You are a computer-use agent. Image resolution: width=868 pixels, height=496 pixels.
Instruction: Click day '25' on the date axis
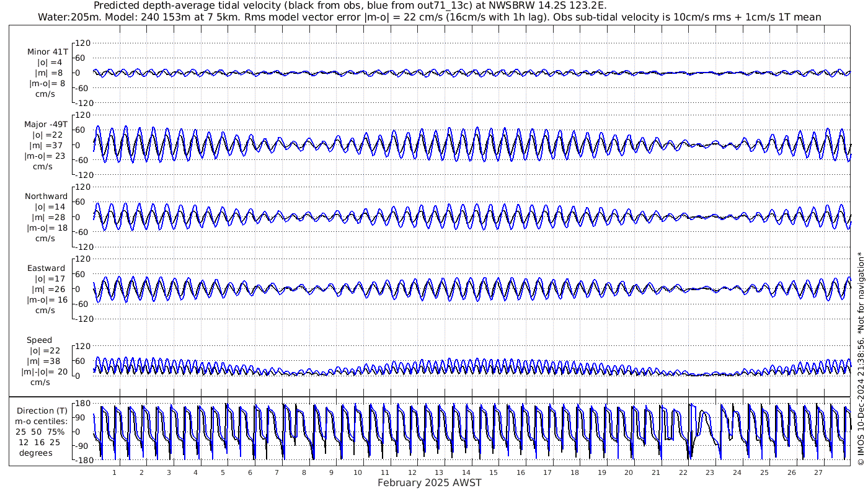coord(764,472)
